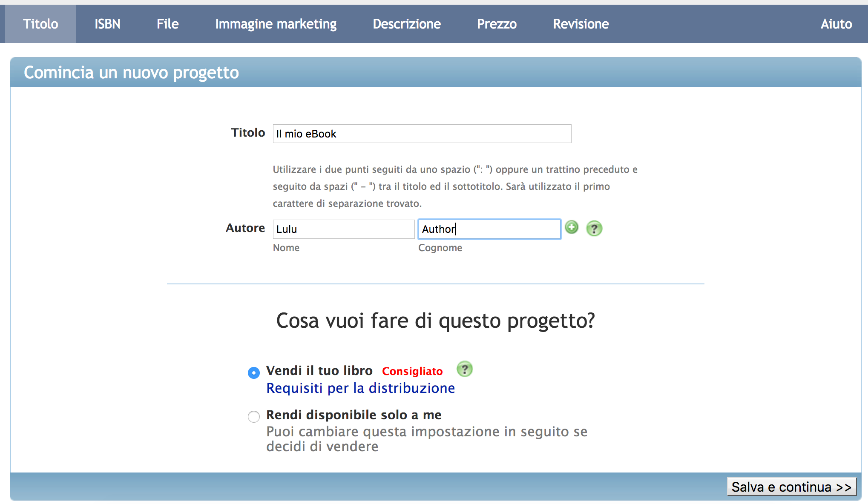Click the Cognome input containing Author
Viewport: 868px width, 504px height.
[489, 229]
